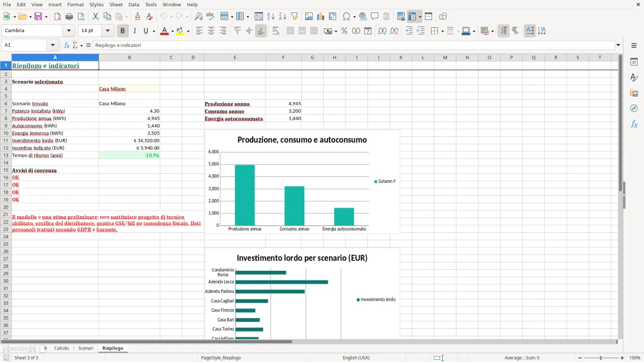Click the formula input line
Image resolution: width=644 pixels, height=362 pixels.
[x=354, y=46]
